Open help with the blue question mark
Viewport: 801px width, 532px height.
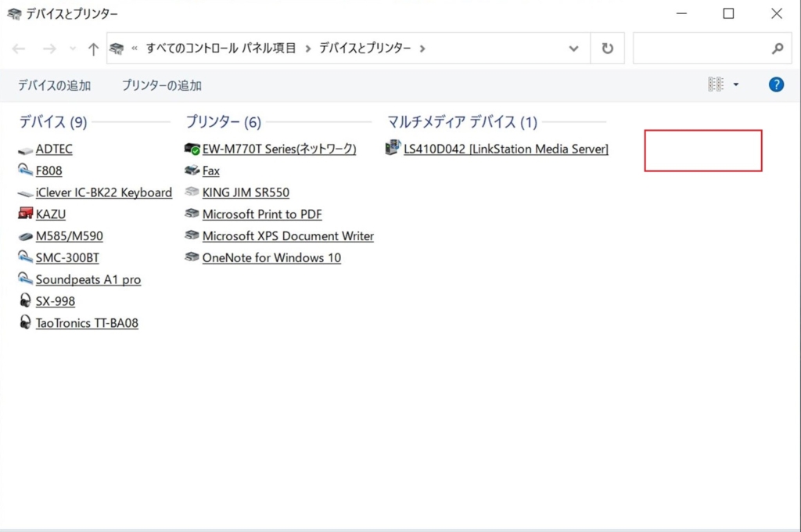click(776, 84)
